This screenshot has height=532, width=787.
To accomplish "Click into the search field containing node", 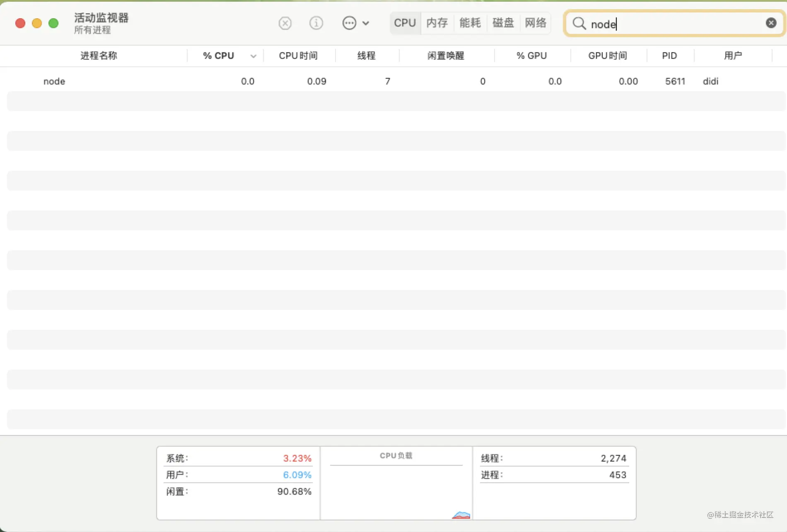I will 674,24.
